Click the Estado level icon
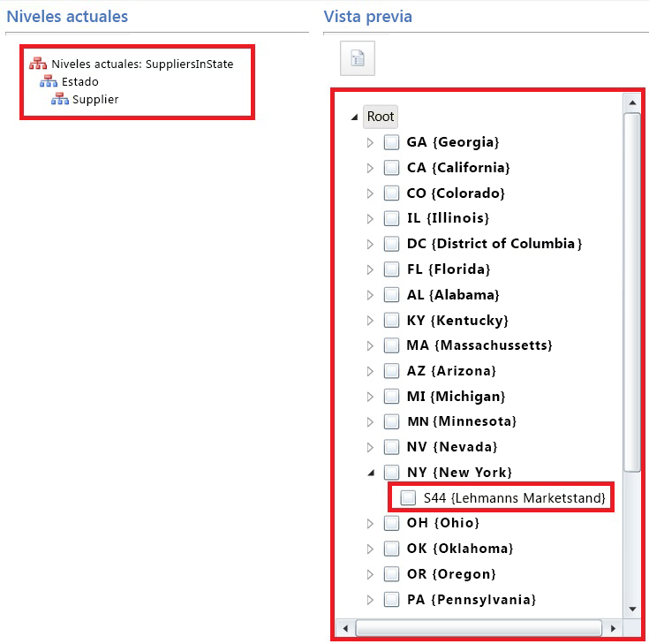This screenshot has width=649, height=644. pyautogui.click(x=49, y=81)
